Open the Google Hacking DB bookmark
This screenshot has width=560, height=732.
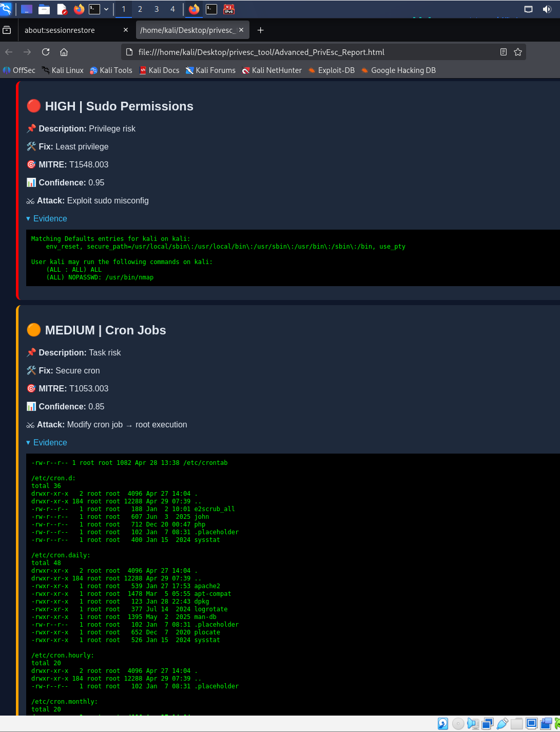point(398,70)
